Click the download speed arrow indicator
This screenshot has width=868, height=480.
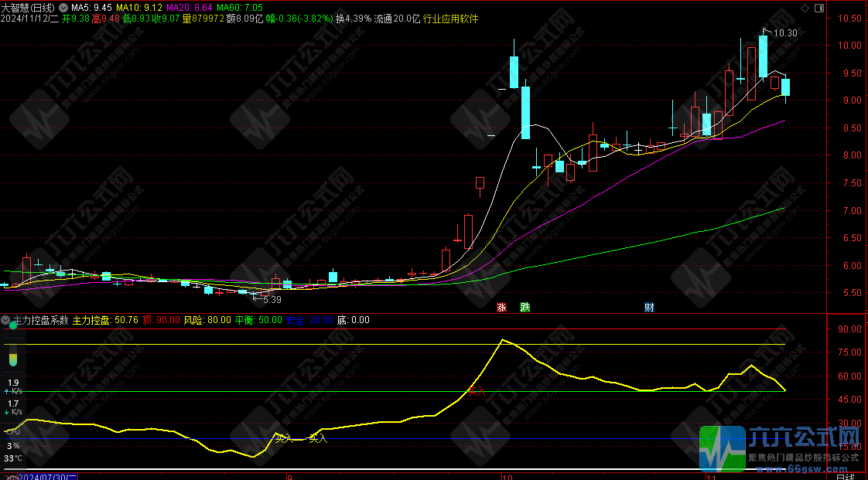pyautogui.click(x=8, y=413)
